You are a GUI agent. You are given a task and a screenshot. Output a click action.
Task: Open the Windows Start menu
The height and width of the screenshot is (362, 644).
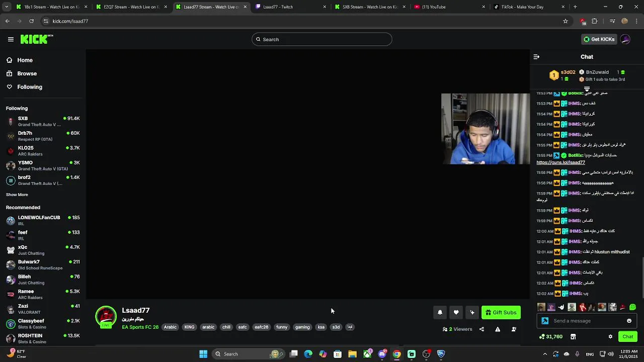pyautogui.click(x=203, y=354)
